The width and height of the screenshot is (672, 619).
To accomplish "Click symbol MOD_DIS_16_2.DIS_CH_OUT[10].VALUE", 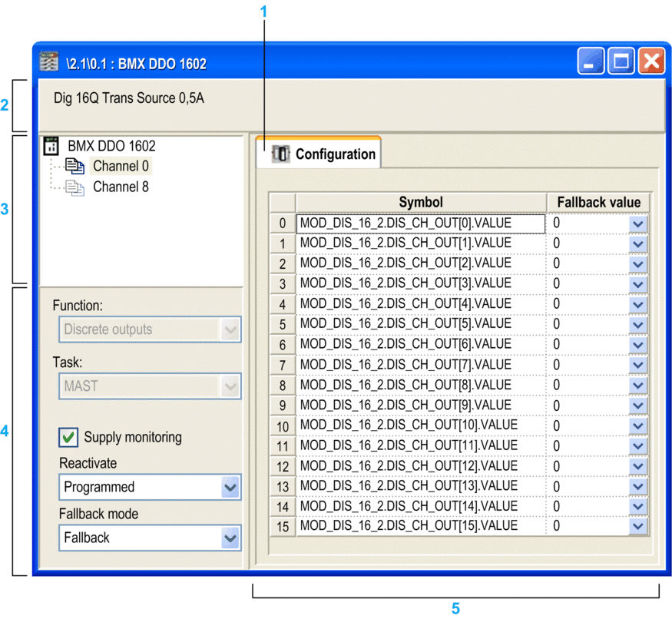I will pos(409,425).
